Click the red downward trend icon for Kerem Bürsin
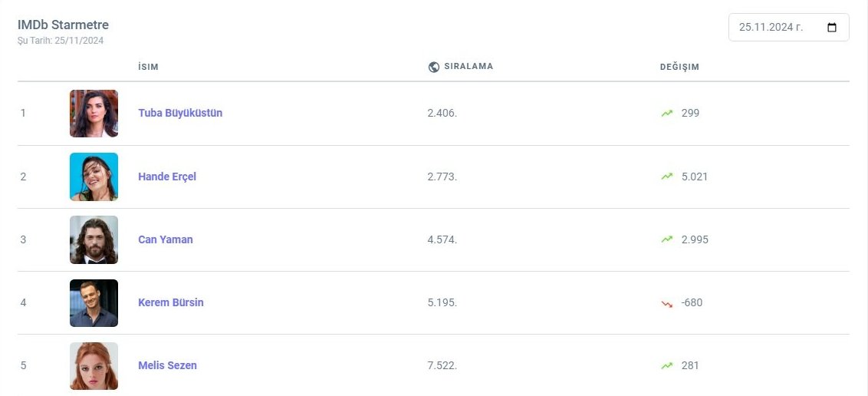Viewport: 868px width, 396px height. pos(667,303)
